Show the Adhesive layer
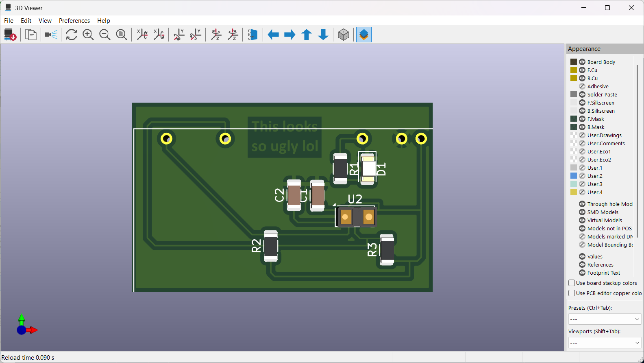The width and height of the screenshot is (644, 363). (x=582, y=86)
